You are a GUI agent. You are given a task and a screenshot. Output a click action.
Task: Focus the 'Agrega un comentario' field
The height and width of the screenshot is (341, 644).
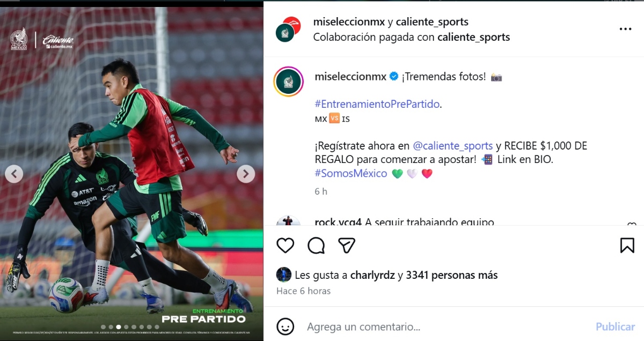point(445,327)
